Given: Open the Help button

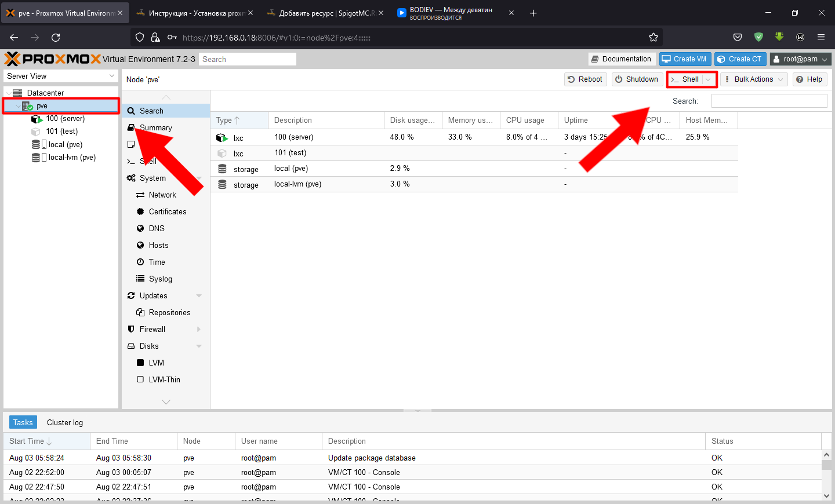Looking at the screenshot, I should [809, 79].
